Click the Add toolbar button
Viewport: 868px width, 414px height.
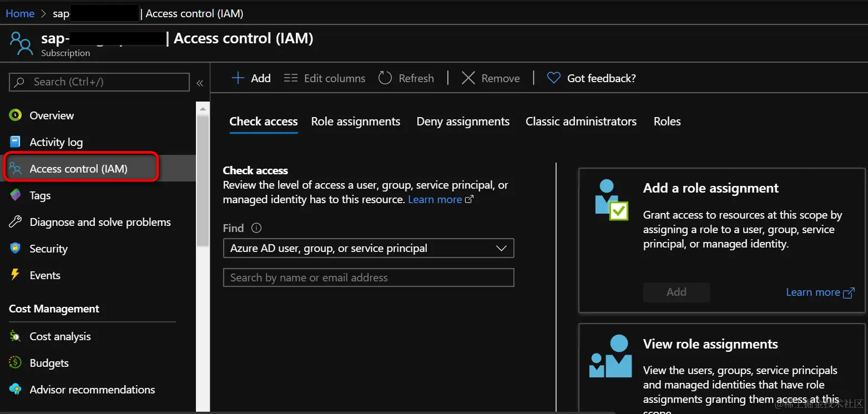tap(251, 78)
